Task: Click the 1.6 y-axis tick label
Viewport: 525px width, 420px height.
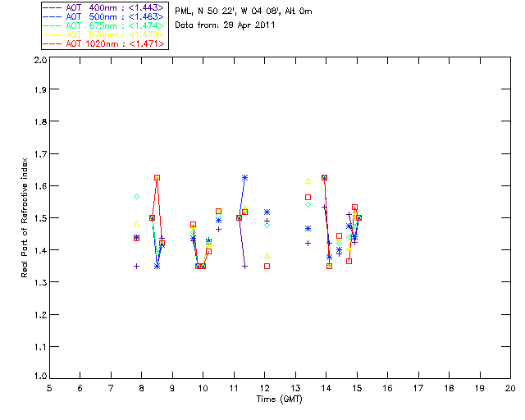Action: coord(40,186)
